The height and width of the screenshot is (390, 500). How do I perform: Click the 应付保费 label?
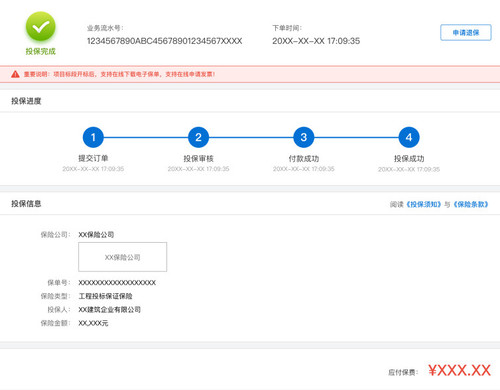[x=403, y=372]
